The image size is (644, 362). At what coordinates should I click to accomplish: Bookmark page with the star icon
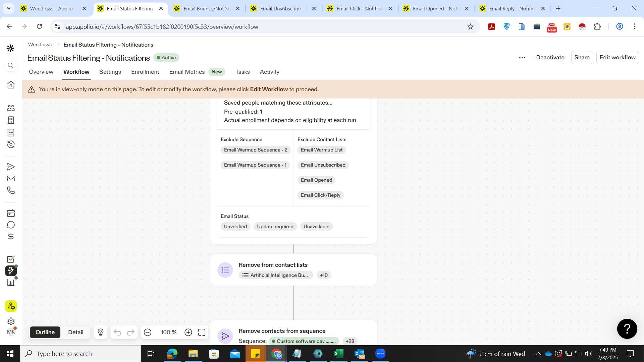tap(470, 26)
